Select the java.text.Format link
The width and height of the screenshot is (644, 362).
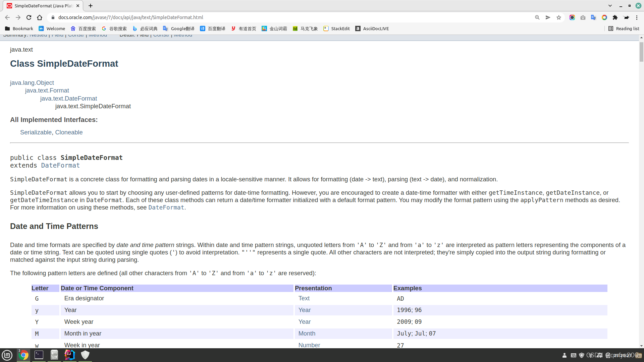pos(47,90)
